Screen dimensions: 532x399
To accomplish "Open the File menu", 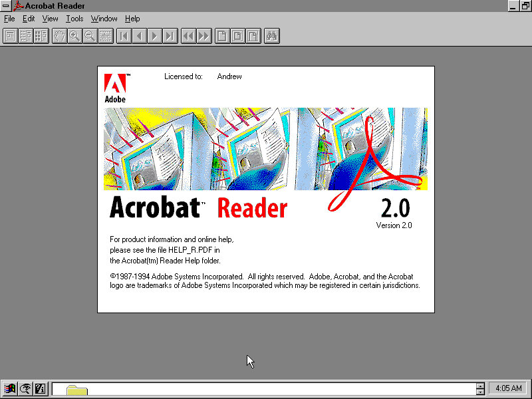I will [x=9, y=19].
